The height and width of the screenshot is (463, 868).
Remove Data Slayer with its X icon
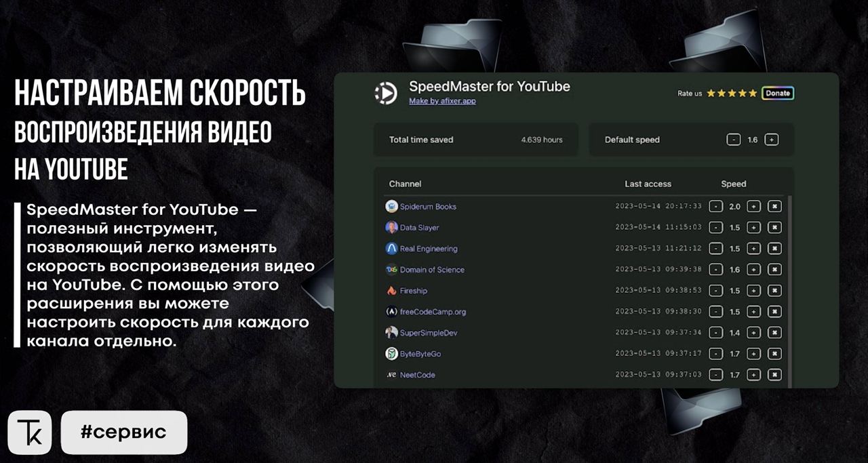[774, 227]
